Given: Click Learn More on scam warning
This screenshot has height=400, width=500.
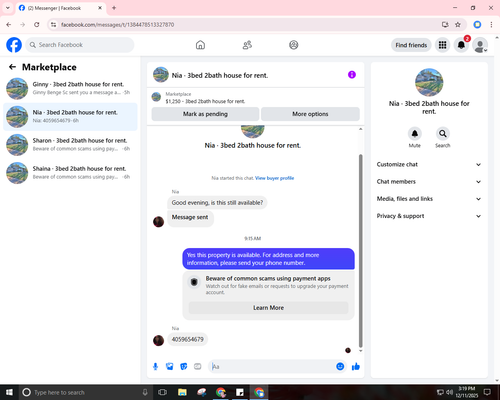Looking at the screenshot, I should pyautogui.click(x=268, y=308).
